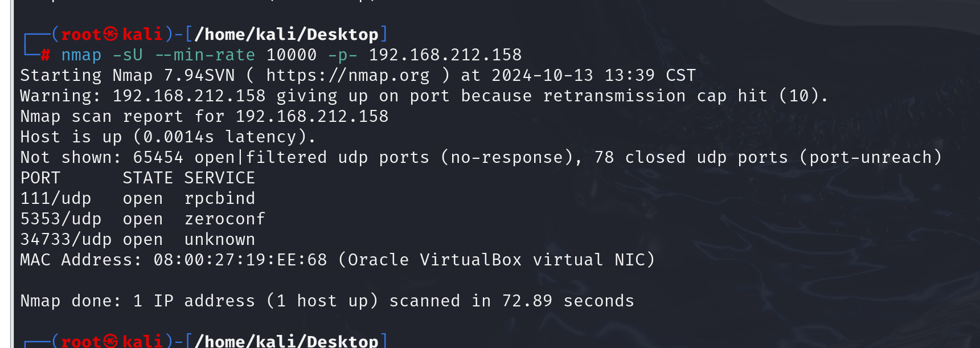Click the Oracle VirtualBox virtual NIC text
Screen dimensions: 980x348
[496, 260]
